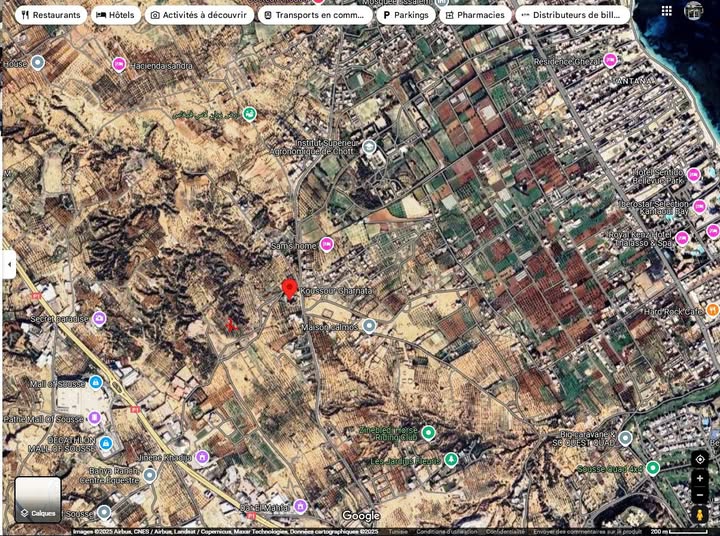Viewport: 720px width, 536px height.
Task: Zoom in with the plus button
Action: click(700, 479)
